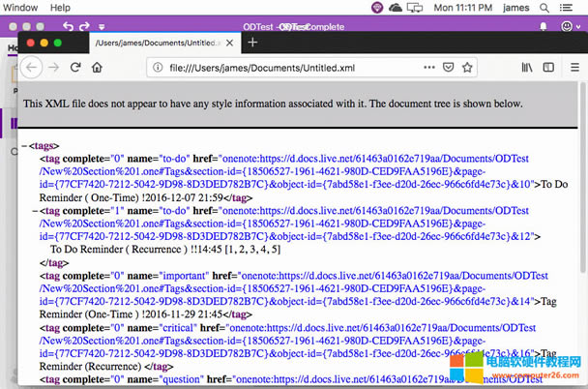This screenshot has width=588, height=389.
Task: Show the Firefox sidebar
Action: coord(548,67)
